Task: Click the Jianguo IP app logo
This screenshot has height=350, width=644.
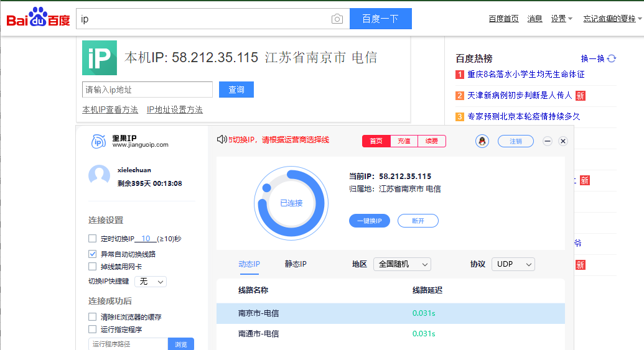Action: click(98, 142)
